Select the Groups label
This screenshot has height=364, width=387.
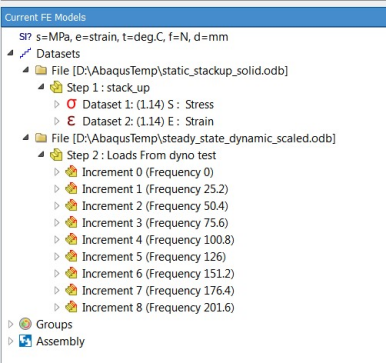[x=54, y=324]
